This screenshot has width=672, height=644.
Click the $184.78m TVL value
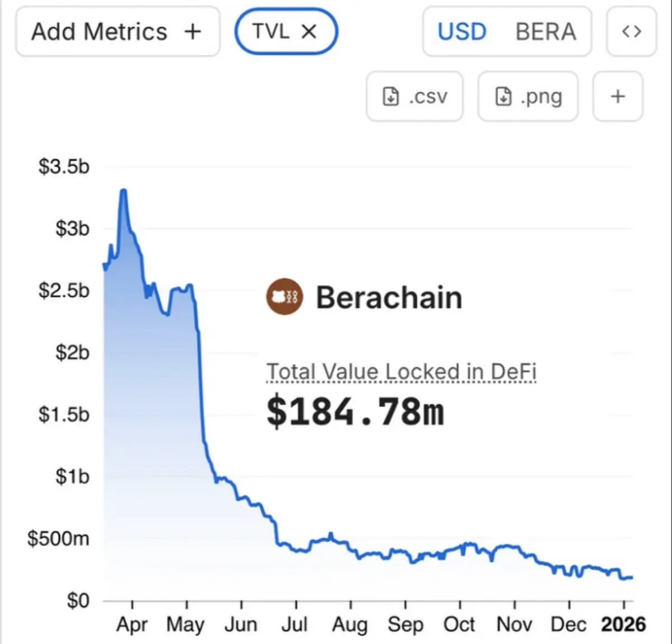(x=355, y=412)
